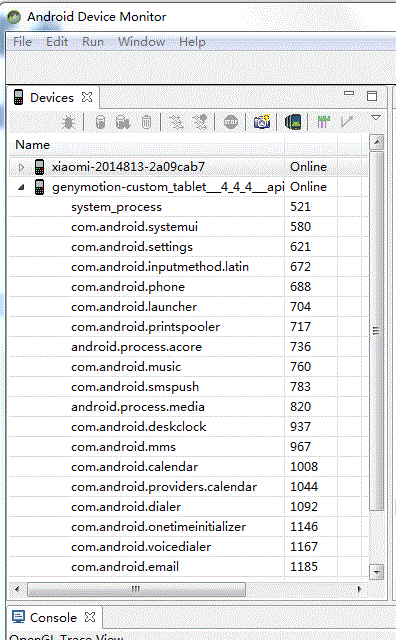This screenshot has height=640, width=396.
Task: Select the android.process.media process
Action: click(x=138, y=407)
